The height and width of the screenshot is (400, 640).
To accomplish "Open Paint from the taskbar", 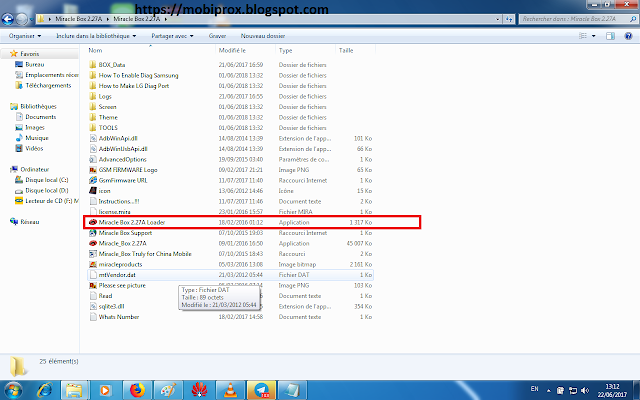I will [169, 391].
